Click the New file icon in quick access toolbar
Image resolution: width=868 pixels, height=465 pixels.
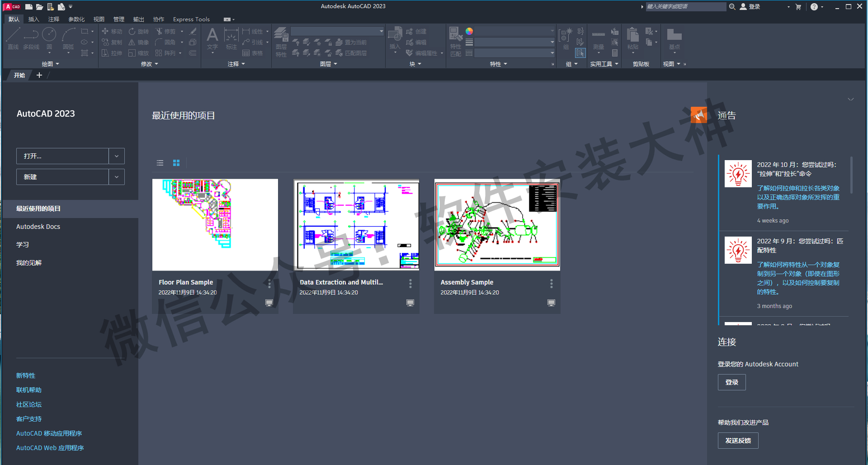pyautogui.click(x=29, y=7)
